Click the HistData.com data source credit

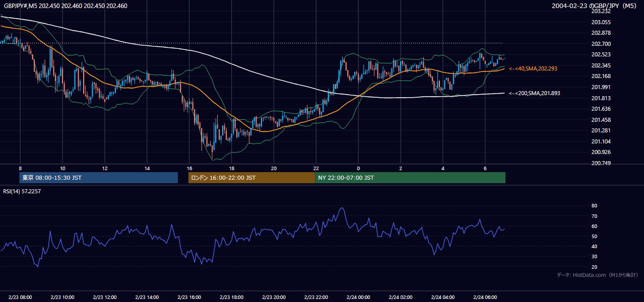(x=598, y=275)
